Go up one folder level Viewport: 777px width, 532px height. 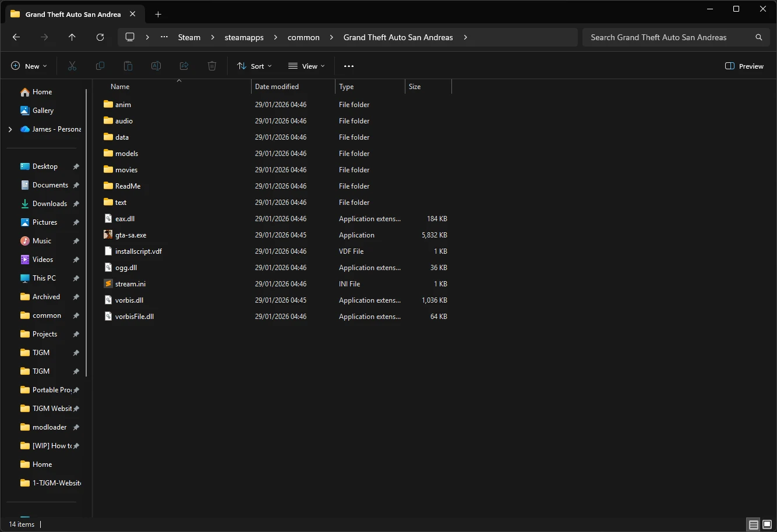coord(72,37)
